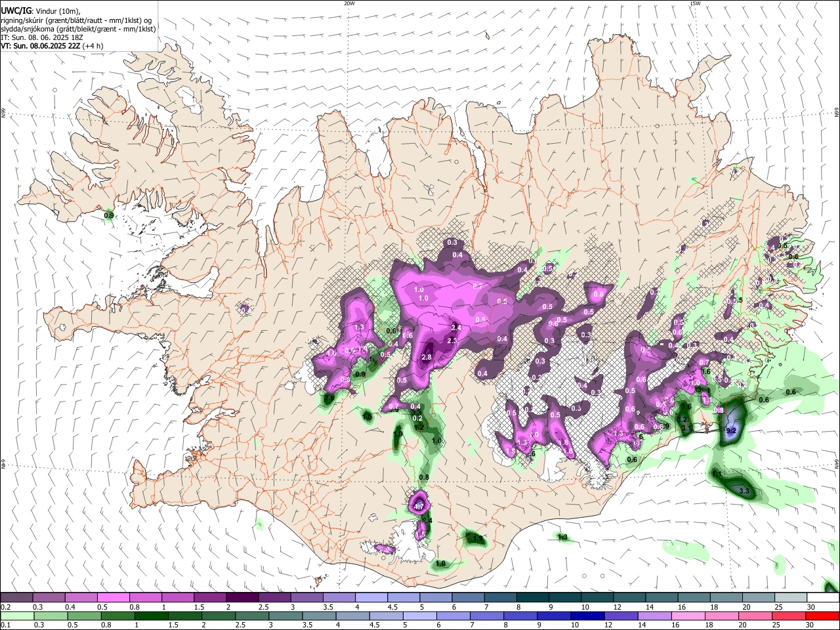Click the 25 label in the upper legend

point(778,607)
